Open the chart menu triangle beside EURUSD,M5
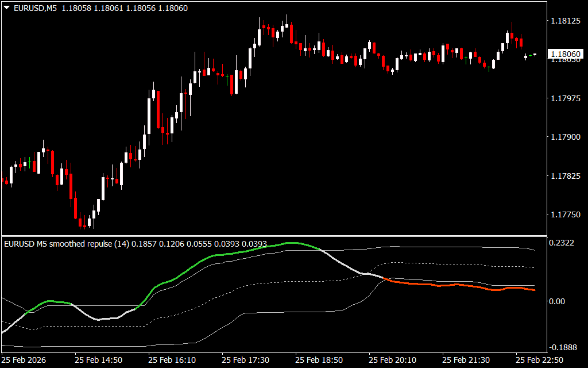The image size is (588, 368). point(6,8)
